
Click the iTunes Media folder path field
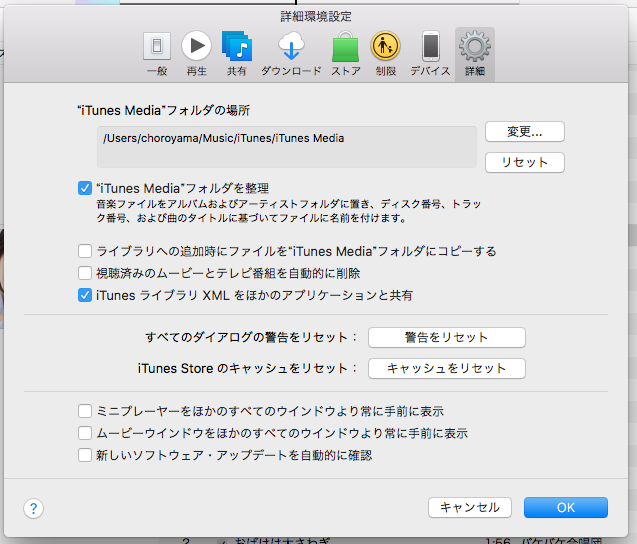tap(287, 147)
